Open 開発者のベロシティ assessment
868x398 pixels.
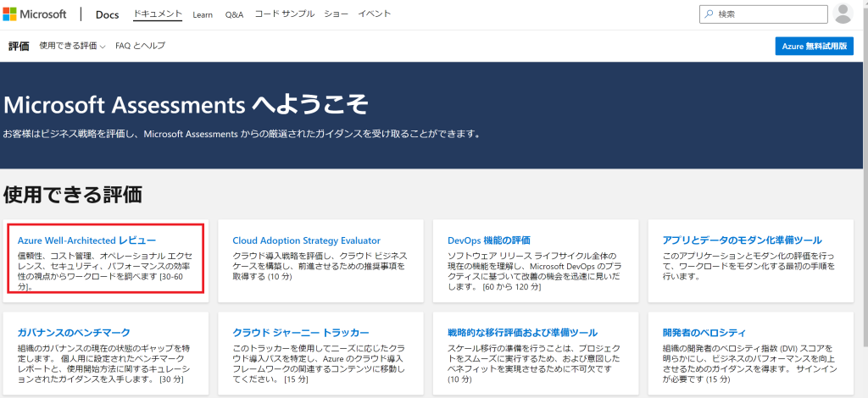(x=704, y=332)
